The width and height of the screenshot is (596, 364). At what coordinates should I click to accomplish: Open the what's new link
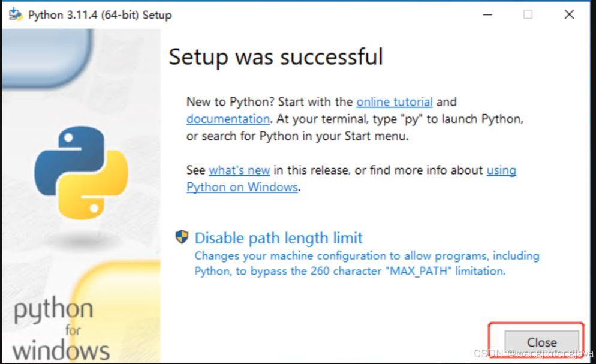[x=239, y=170]
